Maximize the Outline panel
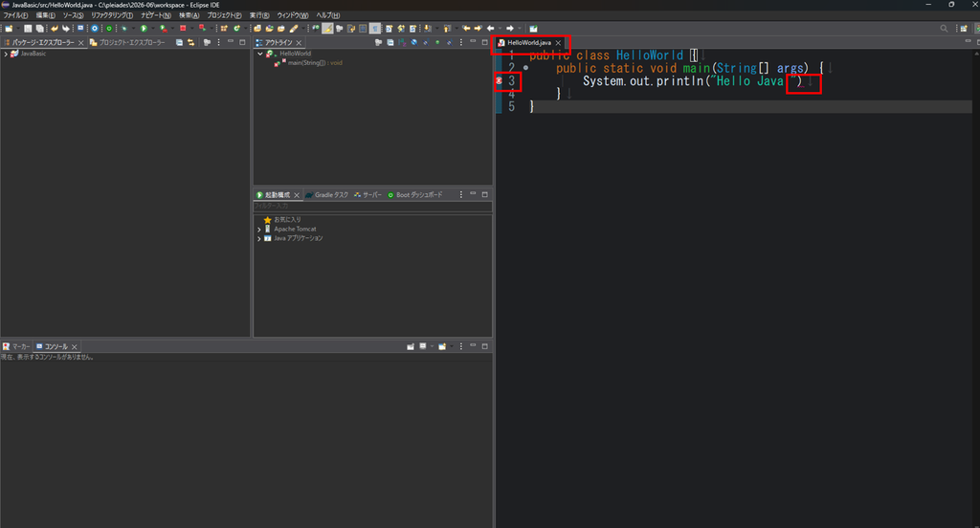 [485, 42]
